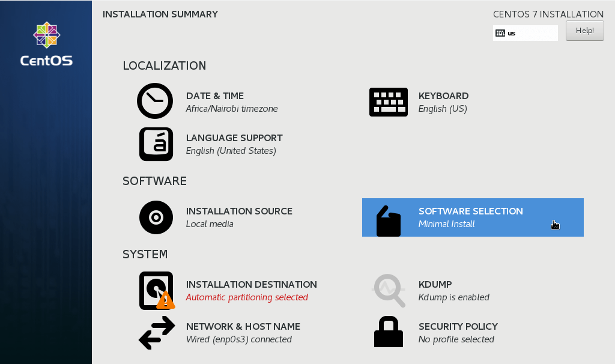
Task: Click 'Kdump is enabled' status
Action: 454,297
